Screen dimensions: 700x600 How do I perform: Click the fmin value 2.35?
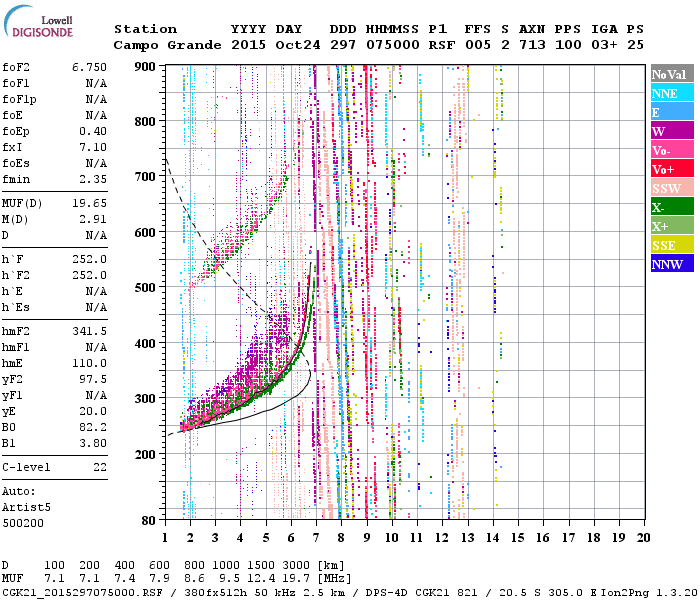[93, 179]
